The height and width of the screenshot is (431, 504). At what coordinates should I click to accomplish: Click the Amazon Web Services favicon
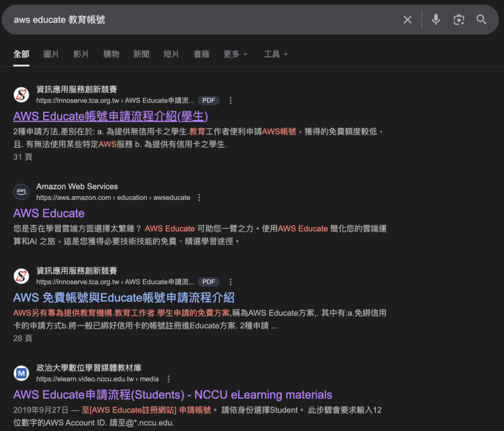pyautogui.click(x=22, y=192)
